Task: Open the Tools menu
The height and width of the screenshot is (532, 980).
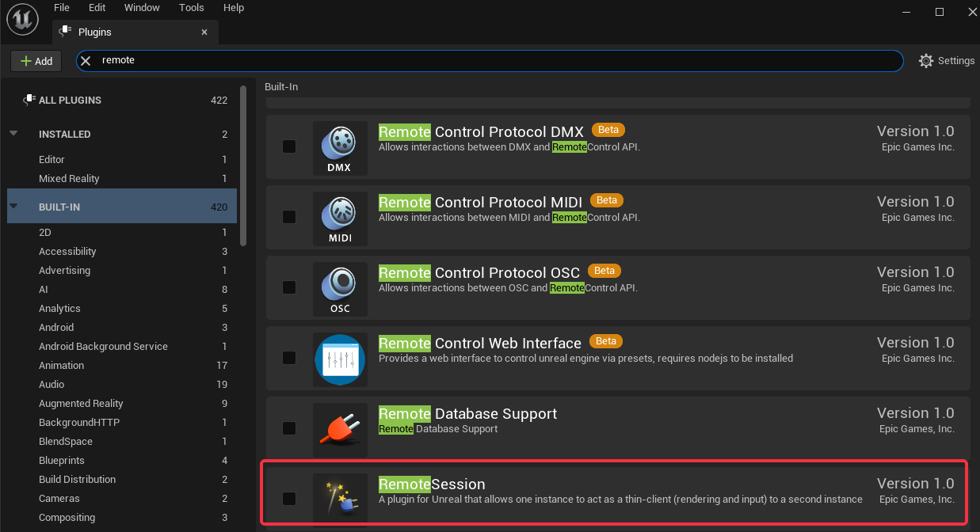Action: coord(191,8)
